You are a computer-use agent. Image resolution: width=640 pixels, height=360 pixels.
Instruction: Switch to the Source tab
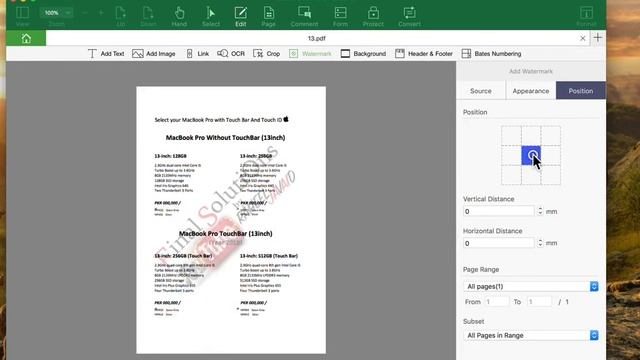(481, 91)
